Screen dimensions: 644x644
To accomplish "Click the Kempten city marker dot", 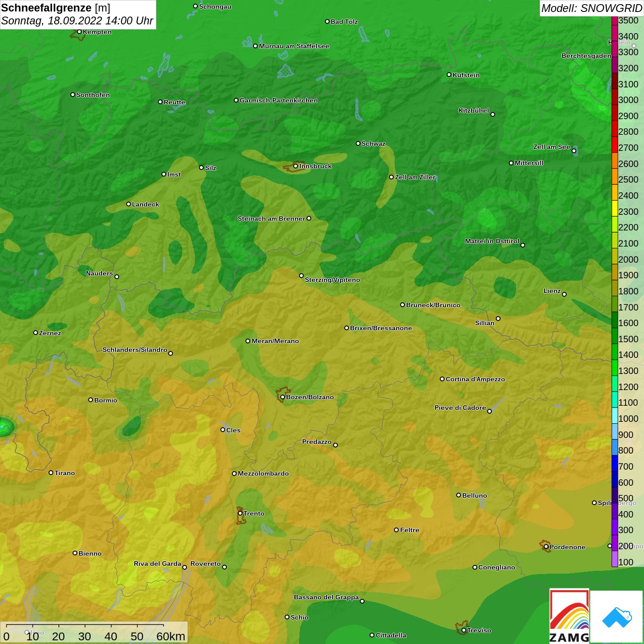I will 79,32.
